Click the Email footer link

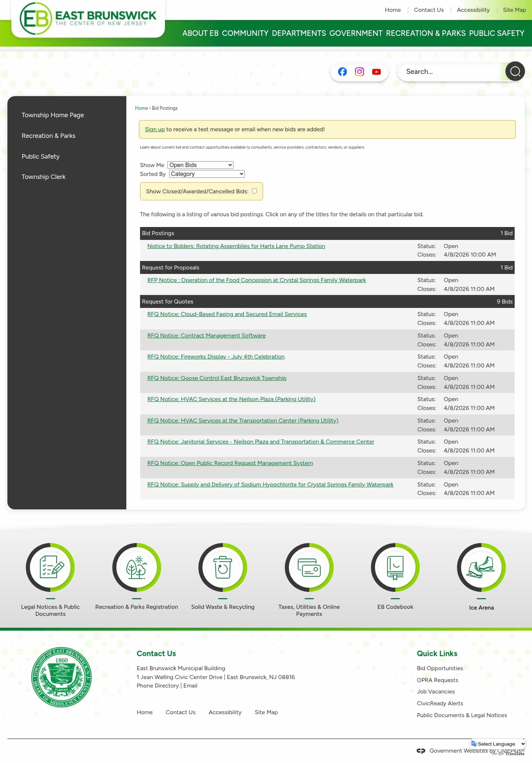pos(190,686)
